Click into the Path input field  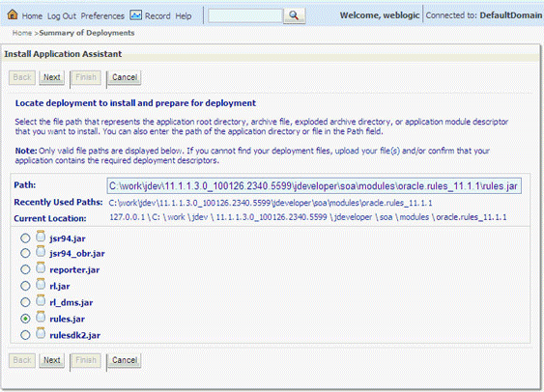[314, 186]
